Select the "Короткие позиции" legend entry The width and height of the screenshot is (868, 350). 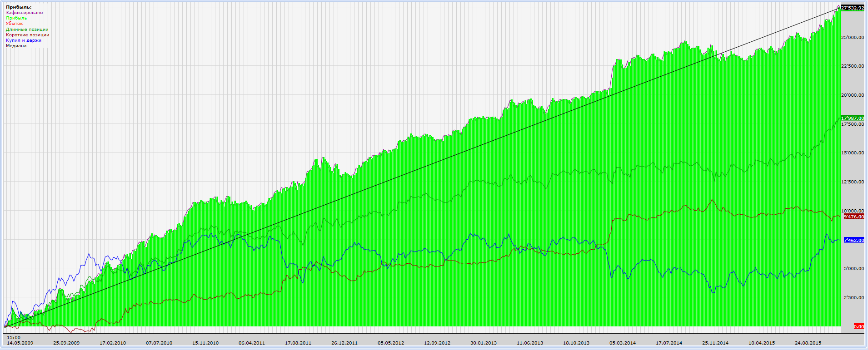coord(28,35)
